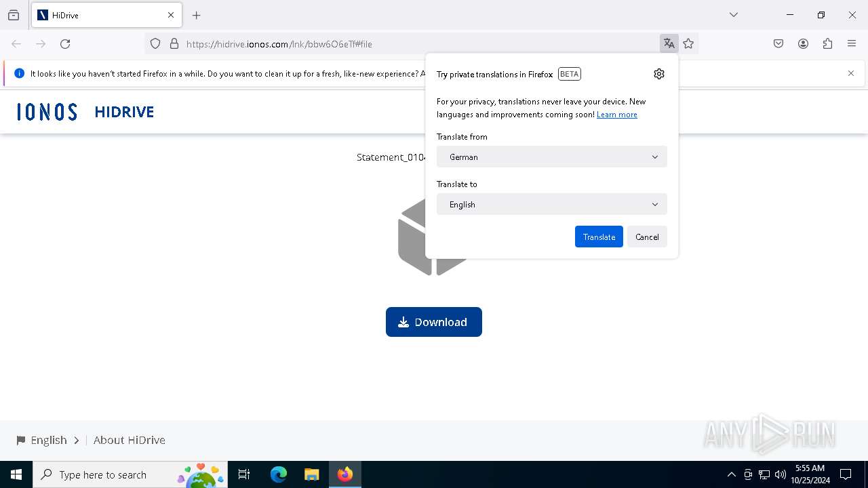
Task: Select the HiDrive browser tab
Action: click(106, 15)
